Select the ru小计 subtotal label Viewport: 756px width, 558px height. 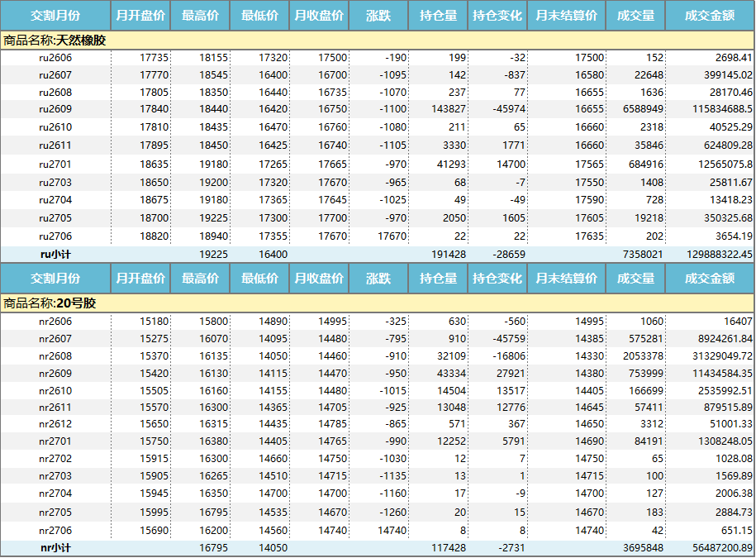click(x=55, y=254)
